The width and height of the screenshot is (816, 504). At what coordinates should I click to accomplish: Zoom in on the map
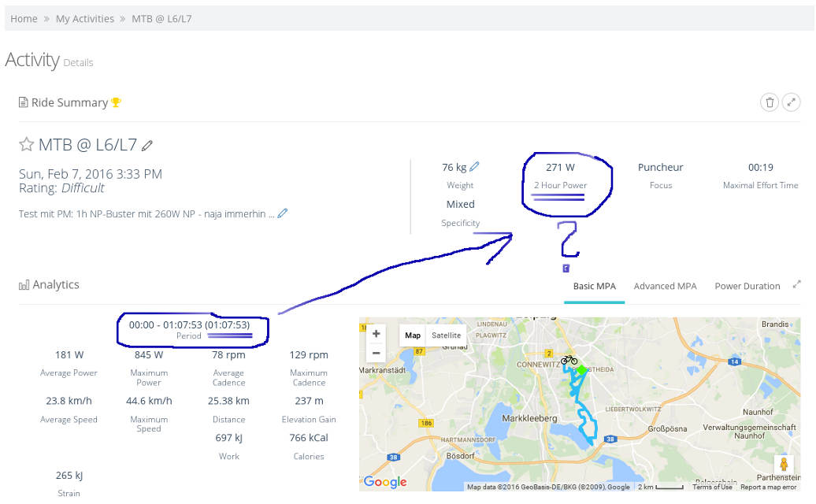376,334
